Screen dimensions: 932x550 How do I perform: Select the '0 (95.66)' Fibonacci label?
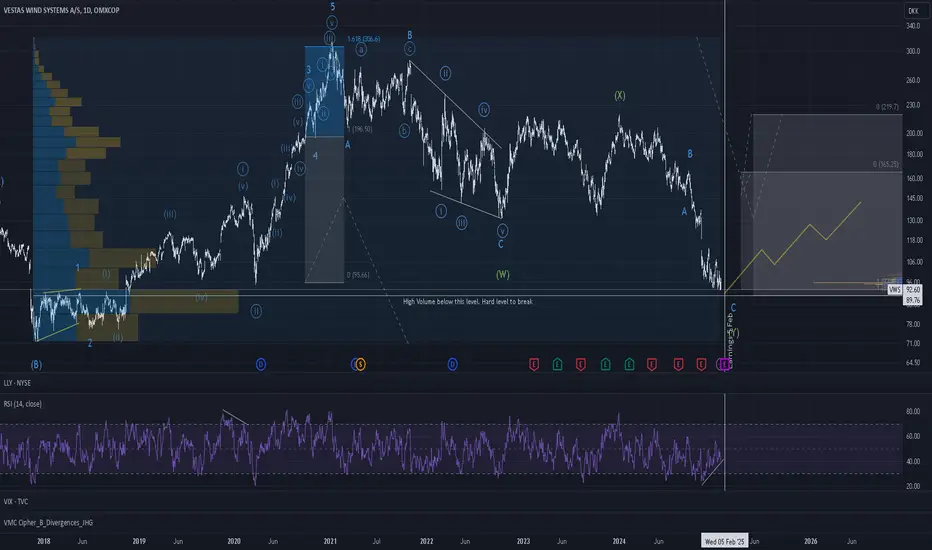[x=358, y=275]
